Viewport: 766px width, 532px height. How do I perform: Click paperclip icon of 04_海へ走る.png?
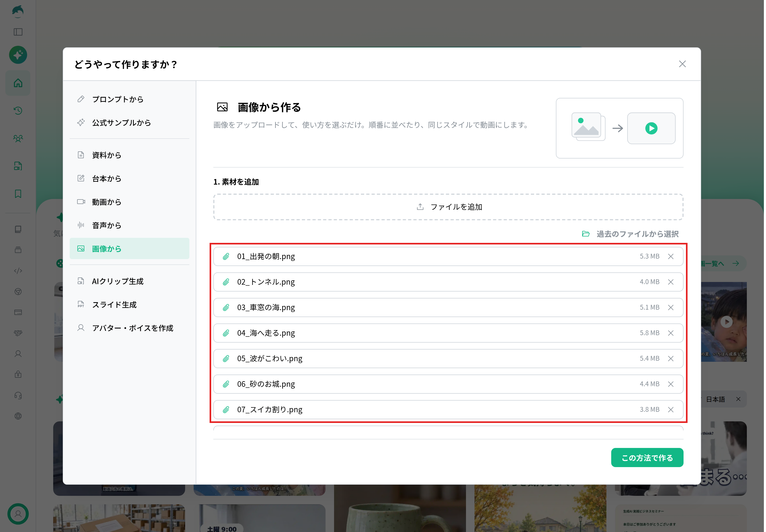tap(226, 333)
